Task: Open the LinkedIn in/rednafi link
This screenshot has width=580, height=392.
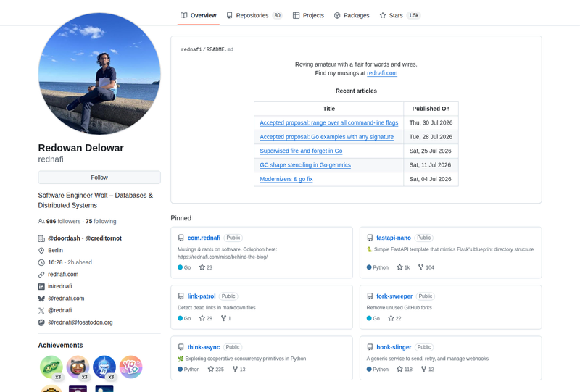Action: tap(60, 286)
